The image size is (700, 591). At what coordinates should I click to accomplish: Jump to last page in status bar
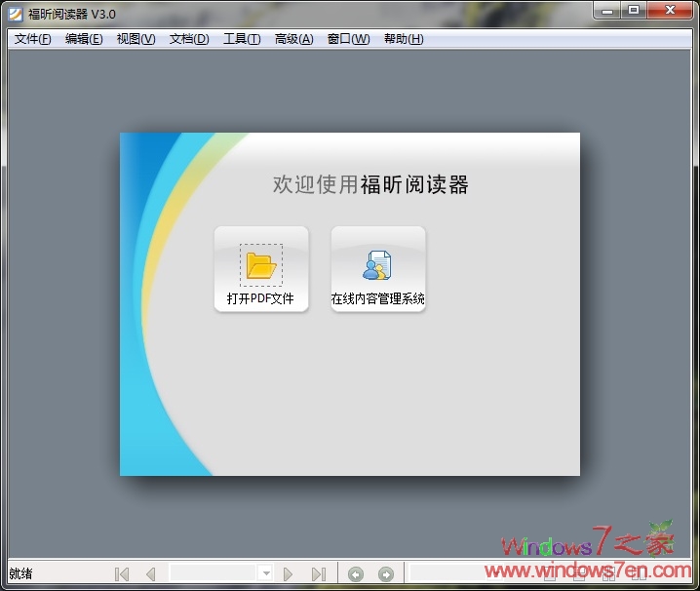(318, 574)
